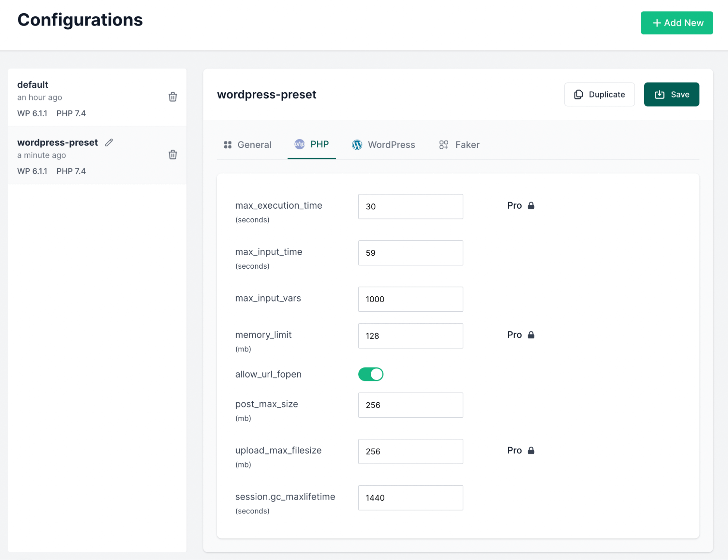Click the max_input_vars input field
The image size is (728, 560).
click(410, 299)
